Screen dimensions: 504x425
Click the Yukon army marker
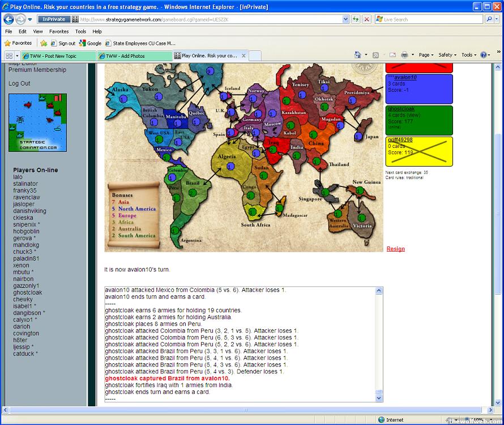158,96
